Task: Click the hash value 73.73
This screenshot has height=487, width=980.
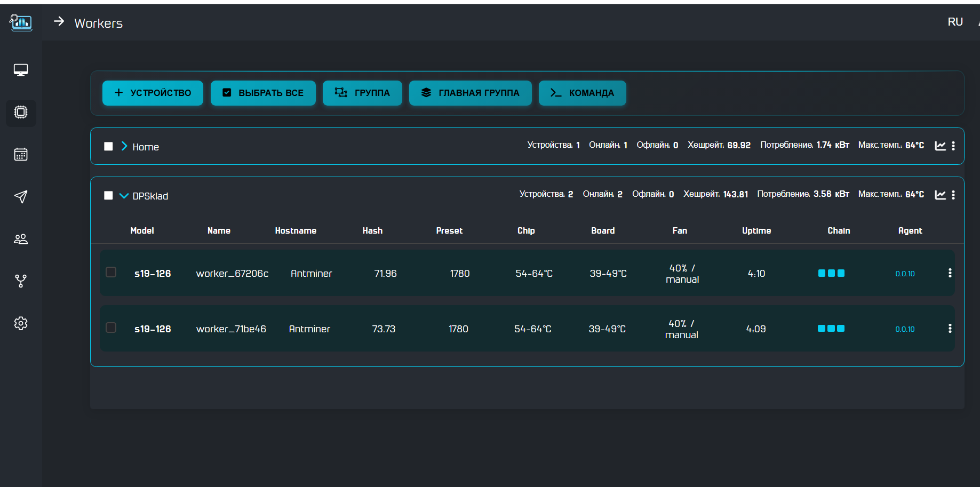Action: point(384,329)
